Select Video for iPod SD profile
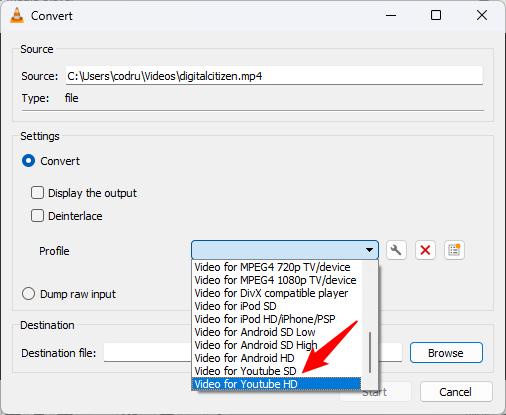The width and height of the screenshot is (506, 415). (276, 306)
